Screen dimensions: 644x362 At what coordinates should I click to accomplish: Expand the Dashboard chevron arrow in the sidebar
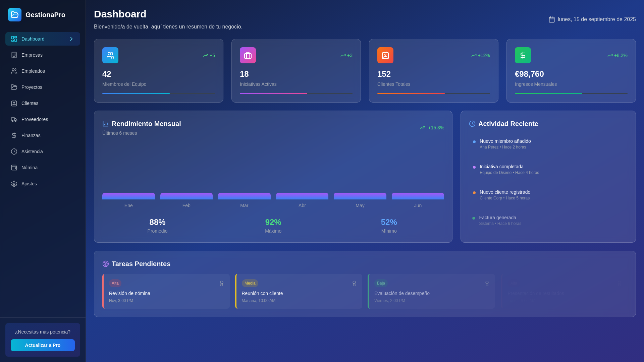71,39
